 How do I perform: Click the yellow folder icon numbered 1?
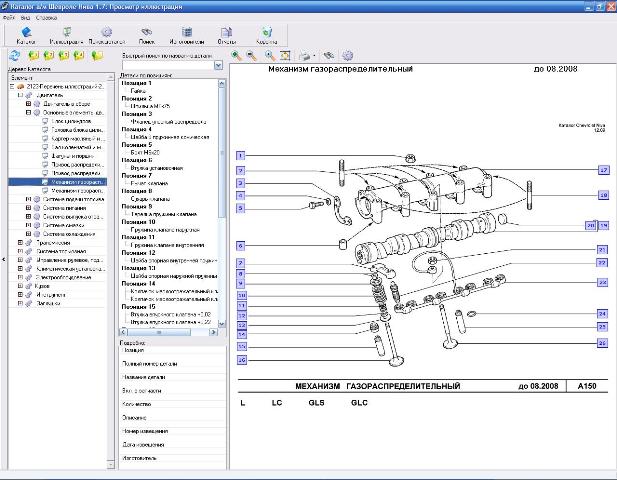click(x=33, y=55)
